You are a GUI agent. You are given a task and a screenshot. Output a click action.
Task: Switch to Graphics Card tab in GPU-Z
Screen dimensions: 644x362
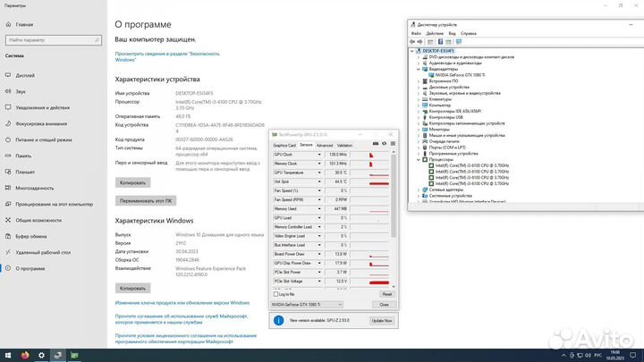pos(284,146)
